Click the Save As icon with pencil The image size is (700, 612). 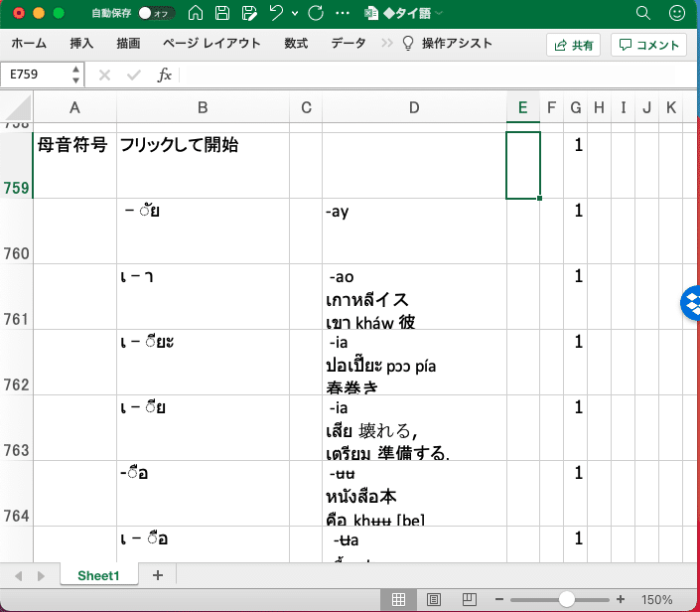[249, 13]
